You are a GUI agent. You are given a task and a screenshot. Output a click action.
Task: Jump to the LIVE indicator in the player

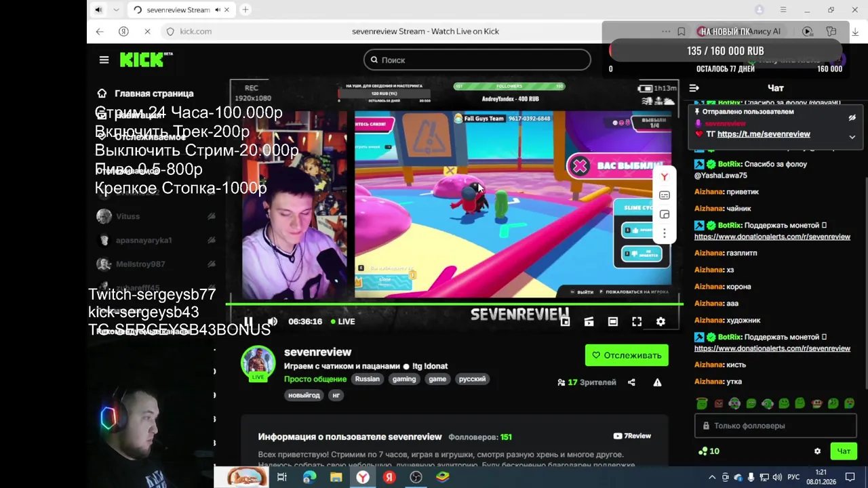click(x=342, y=321)
